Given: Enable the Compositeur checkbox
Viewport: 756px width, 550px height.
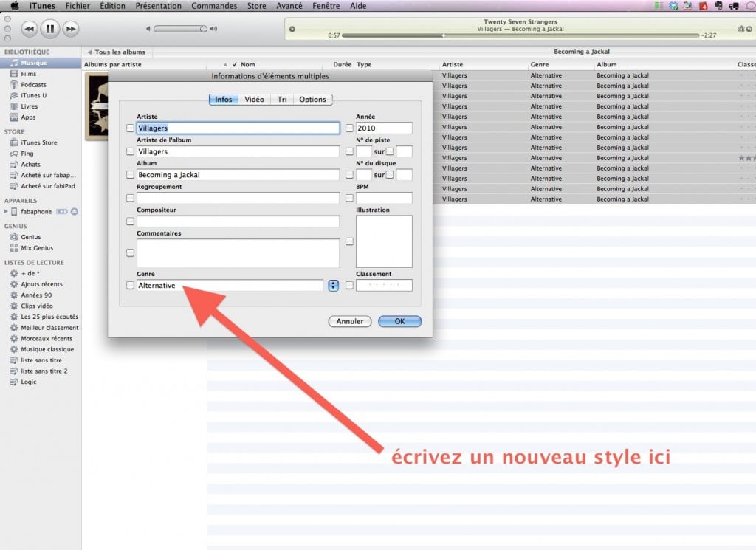Looking at the screenshot, I should pyautogui.click(x=130, y=221).
